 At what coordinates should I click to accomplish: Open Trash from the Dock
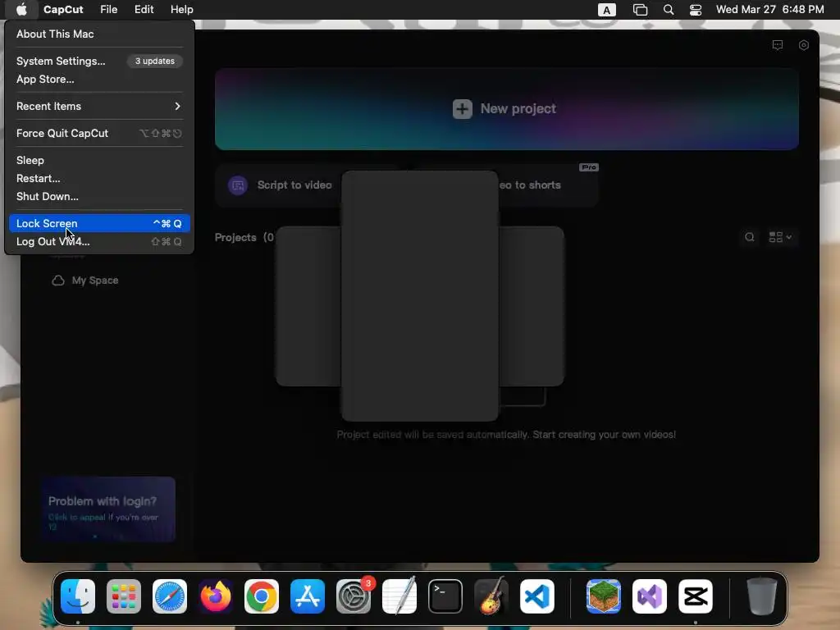click(x=762, y=596)
